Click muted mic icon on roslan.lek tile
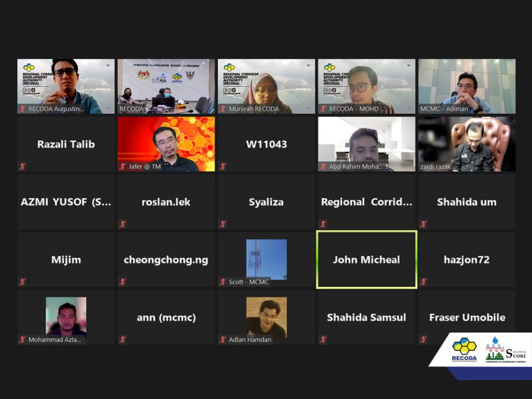 (123, 224)
